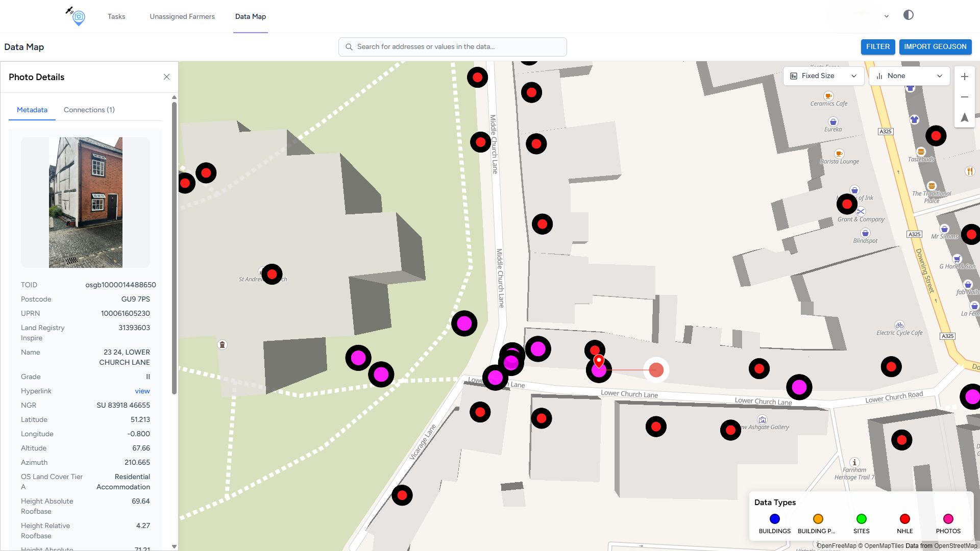Switch to Connections (1) tab
This screenshot has width=980, height=551.
(89, 110)
